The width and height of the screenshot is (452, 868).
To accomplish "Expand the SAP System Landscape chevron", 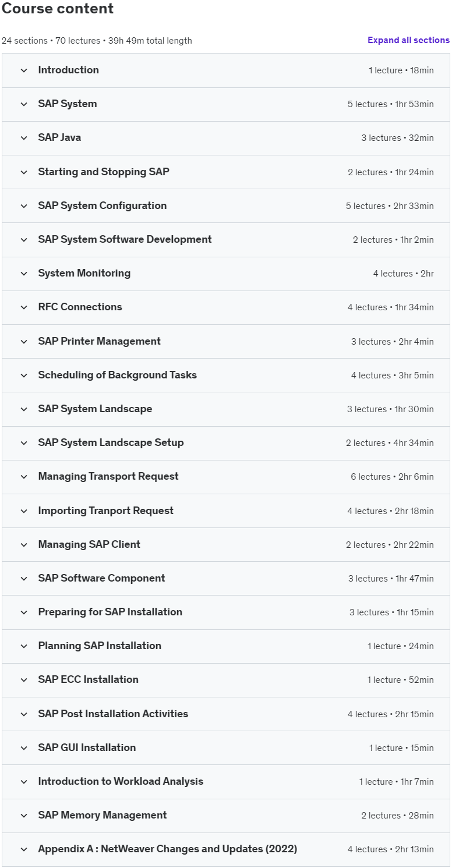I will 24,409.
